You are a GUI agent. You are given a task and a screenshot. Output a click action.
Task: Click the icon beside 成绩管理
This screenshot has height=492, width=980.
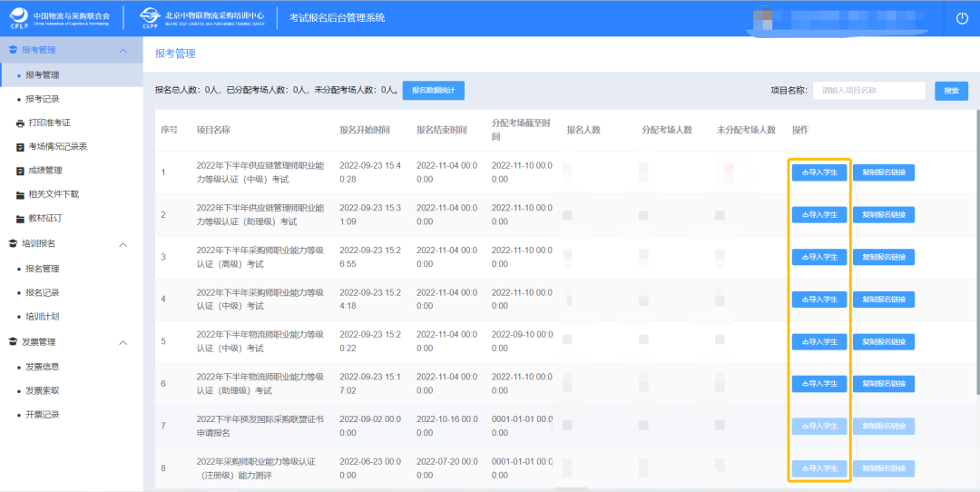(19, 171)
